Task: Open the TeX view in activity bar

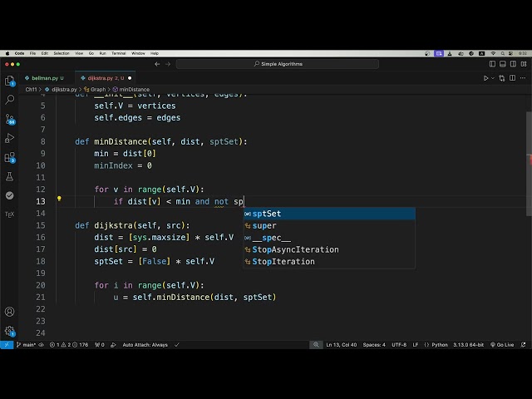Action: tap(9, 214)
